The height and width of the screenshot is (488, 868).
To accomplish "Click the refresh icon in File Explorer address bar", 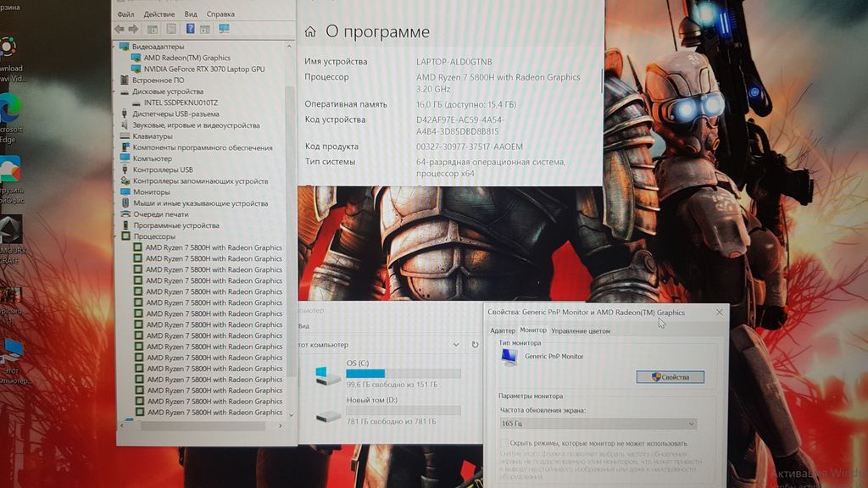I will [475, 345].
